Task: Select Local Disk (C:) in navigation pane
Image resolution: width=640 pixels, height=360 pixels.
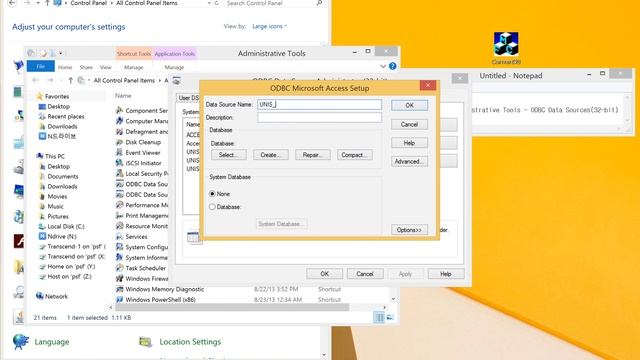Action: pyautogui.click(x=66, y=227)
